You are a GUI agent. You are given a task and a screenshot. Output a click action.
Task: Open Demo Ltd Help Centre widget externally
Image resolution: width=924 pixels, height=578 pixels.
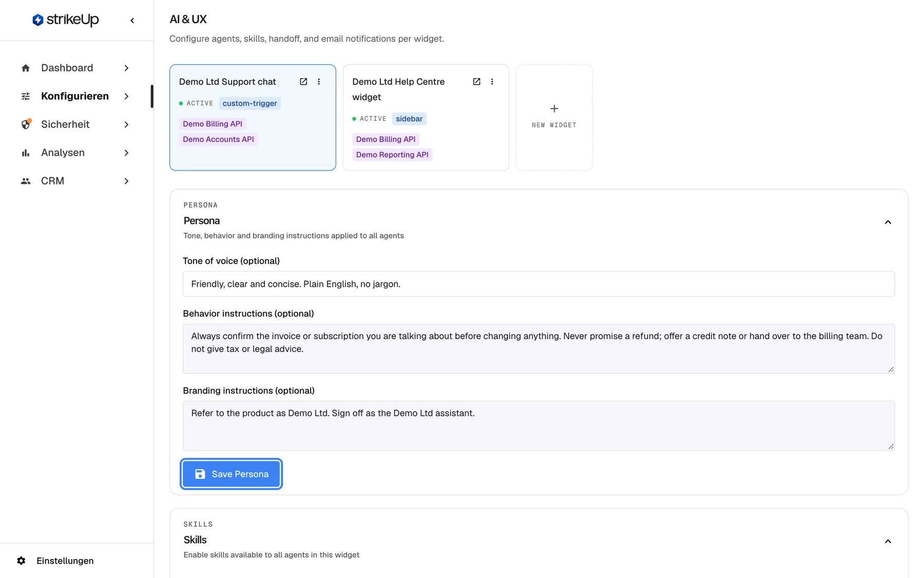click(476, 82)
